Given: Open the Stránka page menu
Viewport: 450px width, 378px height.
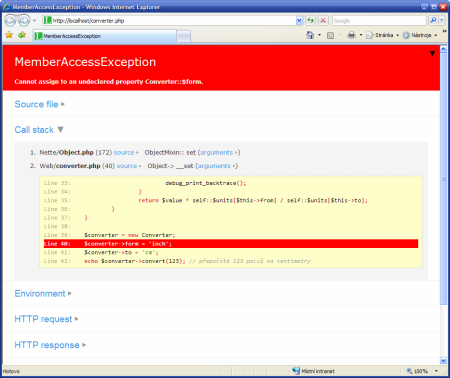Looking at the screenshot, I should coord(382,35).
